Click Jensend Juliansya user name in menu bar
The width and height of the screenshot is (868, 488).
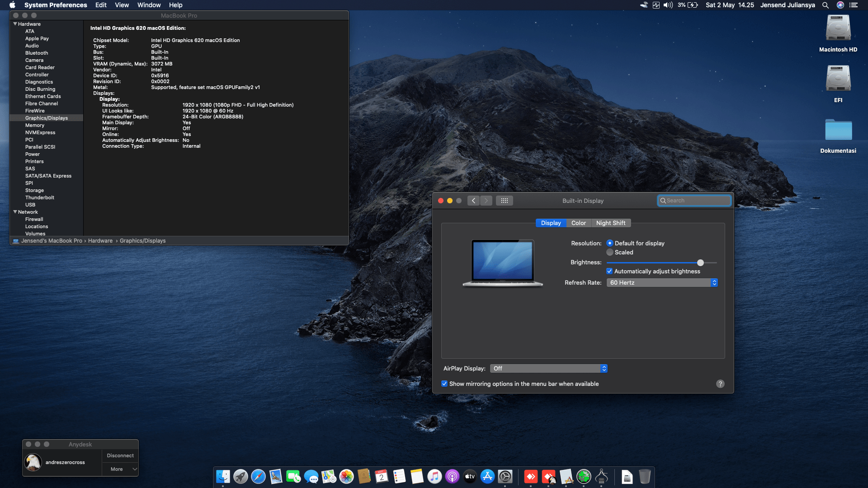click(788, 5)
